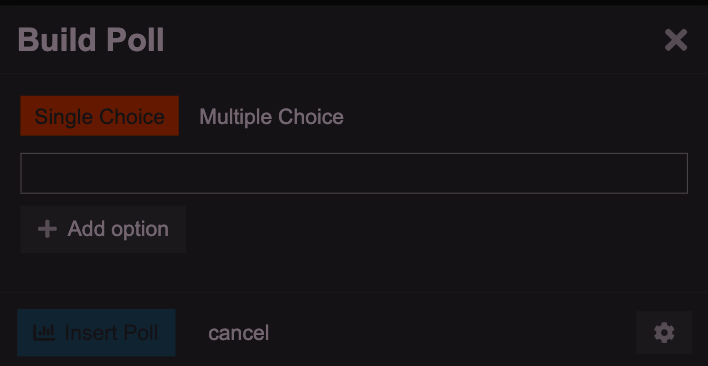Click the bar chart icon on Insert Poll
Image resolution: width=708 pixels, height=366 pixels.
click(x=44, y=333)
